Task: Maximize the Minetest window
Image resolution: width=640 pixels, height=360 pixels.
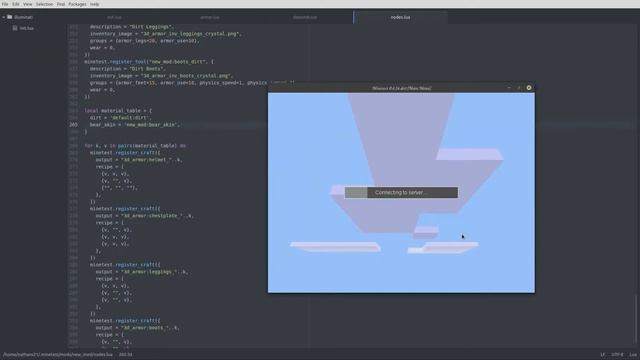Action: [x=519, y=88]
